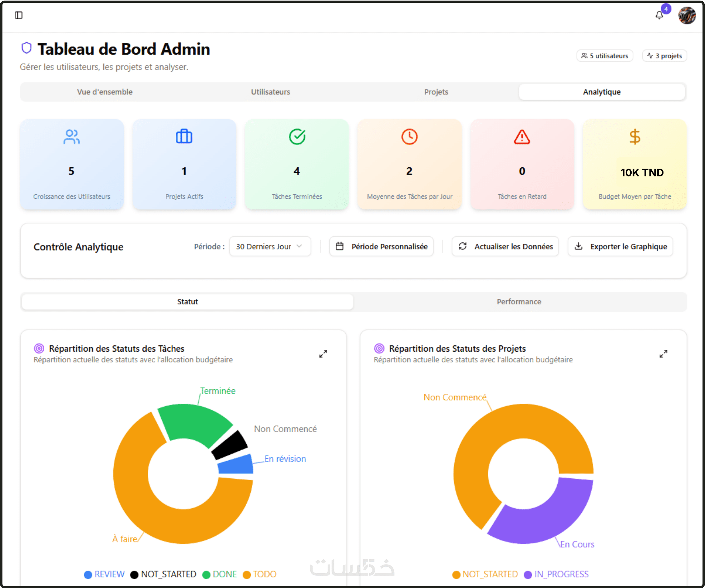Click the dollar budget icon
The height and width of the screenshot is (588, 705).
pyautogui.click(x=634, y=137)
